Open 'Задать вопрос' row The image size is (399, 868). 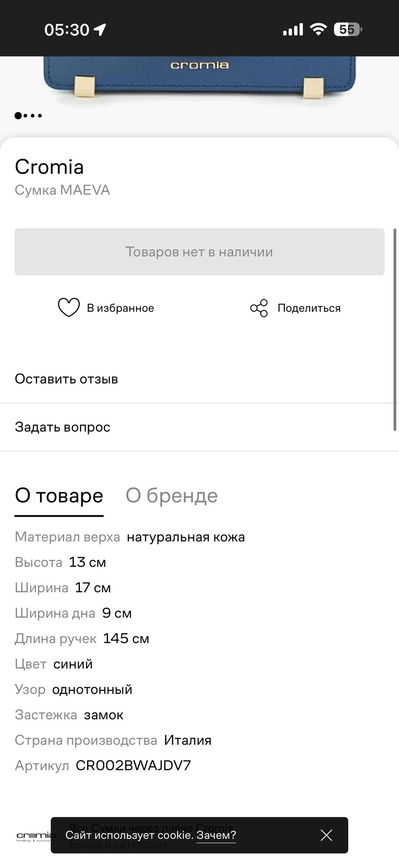coord(199,427)
